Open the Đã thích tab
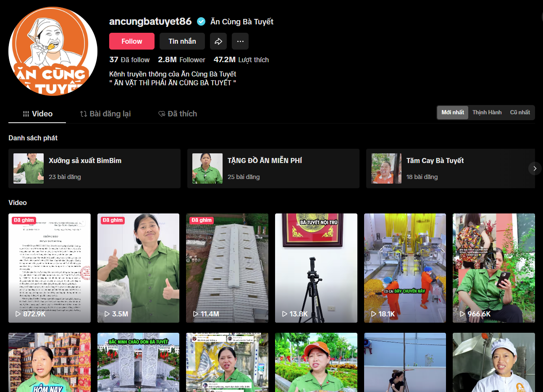Image resolution: width=543 pixels, height=392 pixels. pyautogui.click(x=178, y=114)
